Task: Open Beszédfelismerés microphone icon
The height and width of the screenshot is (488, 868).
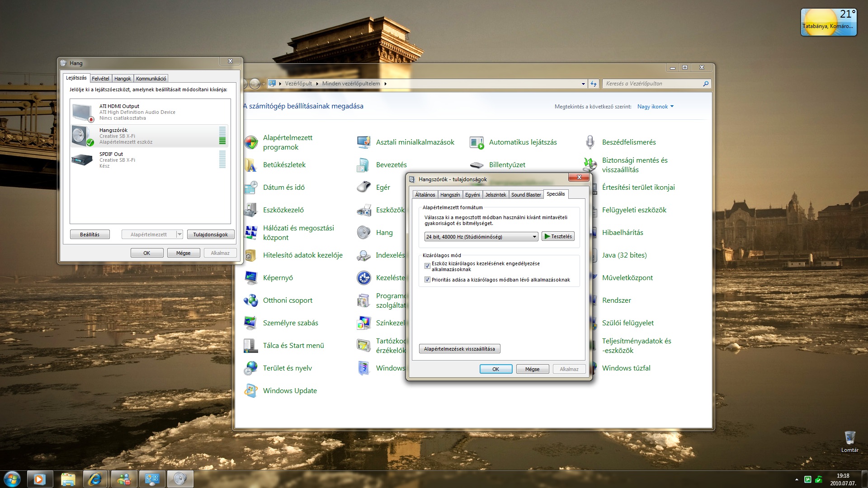Action: coord(590,142)
